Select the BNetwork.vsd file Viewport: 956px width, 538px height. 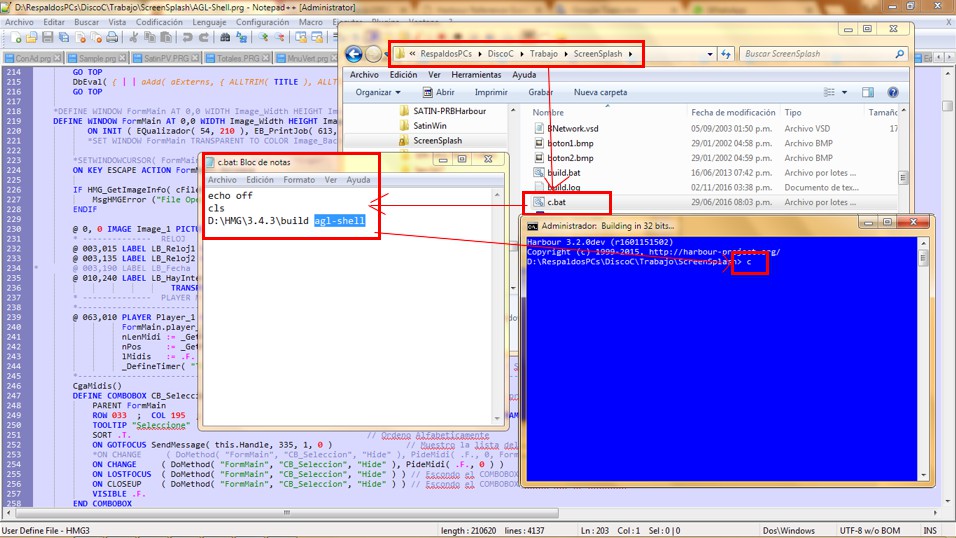pos(566,129)
